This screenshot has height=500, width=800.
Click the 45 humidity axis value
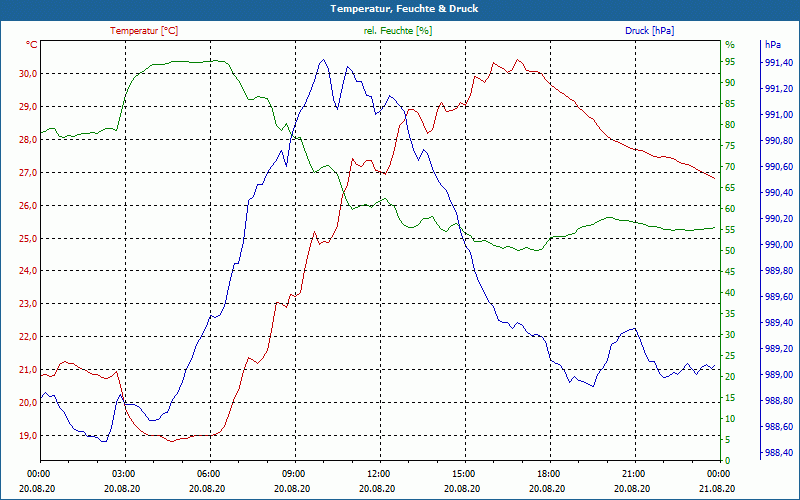(x=730, y=272)
